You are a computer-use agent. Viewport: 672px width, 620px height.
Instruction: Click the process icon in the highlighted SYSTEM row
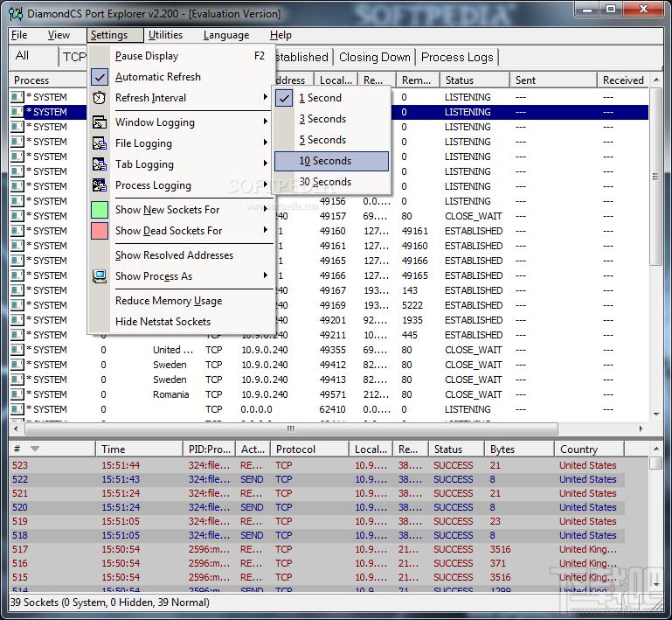click(17, 112)
